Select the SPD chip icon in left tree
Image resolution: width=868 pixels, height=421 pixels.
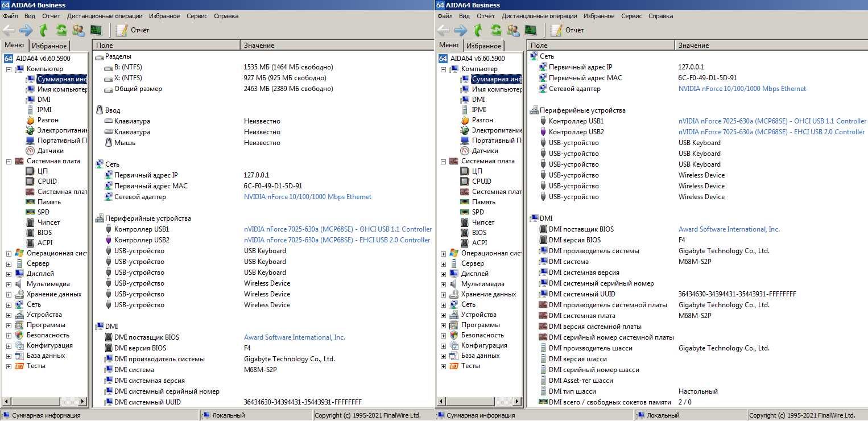point(31,212)
